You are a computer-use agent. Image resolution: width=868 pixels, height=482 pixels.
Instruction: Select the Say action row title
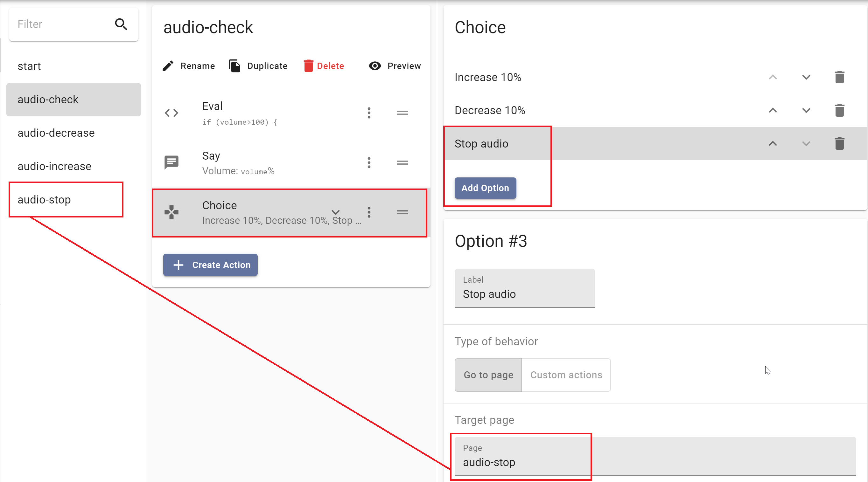tap(211, 156)
